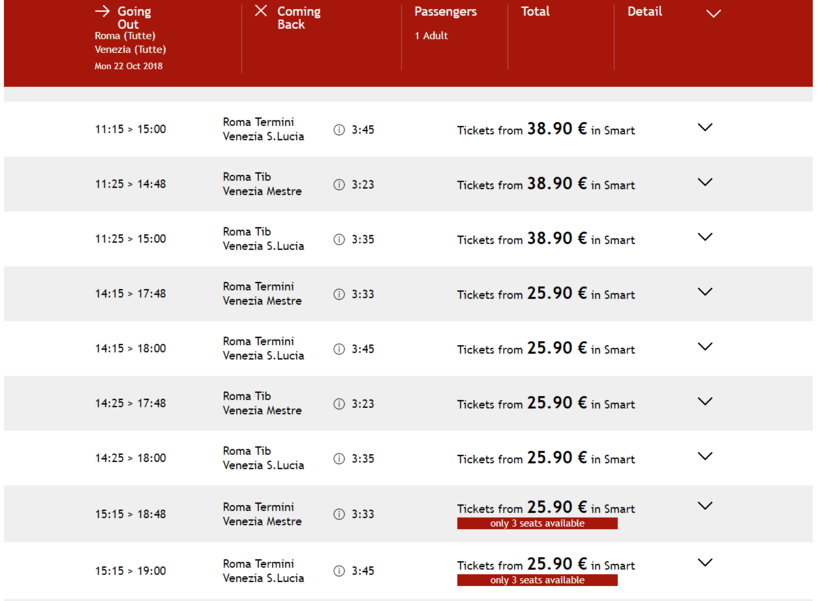Expand the 15:15 > 19:00 train options chevron
The height and width of the screenshot is (601, 820).
click(705, 563)
